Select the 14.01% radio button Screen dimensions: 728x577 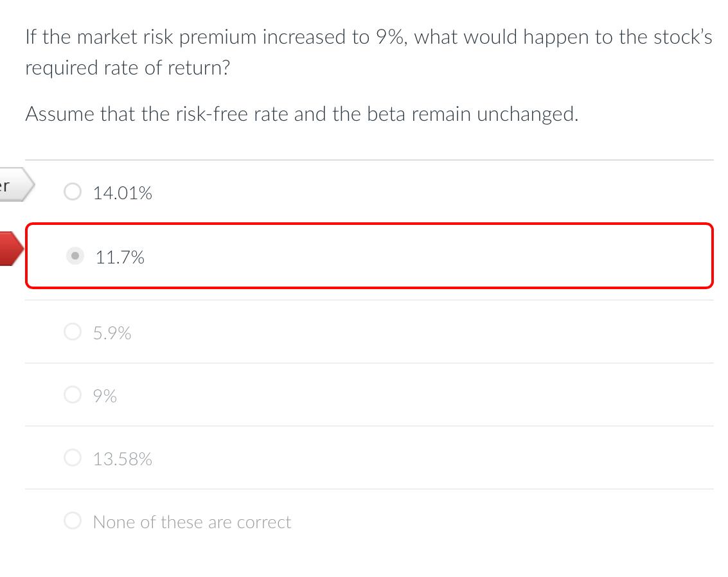tap(73, 191)
